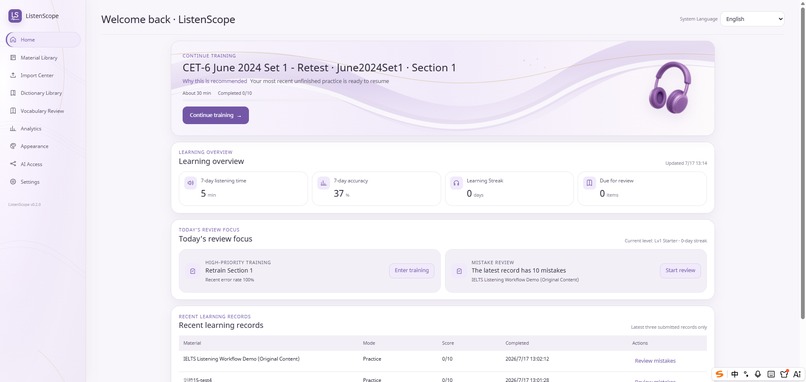806x382 pixels.
Task: Click the 'Updated 7/17 13:14' text
Action: 686,163
